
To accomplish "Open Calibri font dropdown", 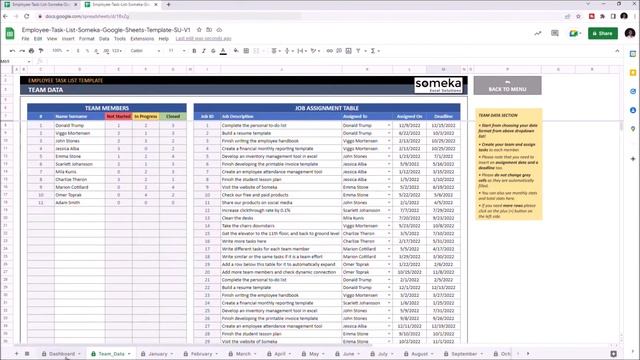I will pyautogui.click(x=145, y=51).
